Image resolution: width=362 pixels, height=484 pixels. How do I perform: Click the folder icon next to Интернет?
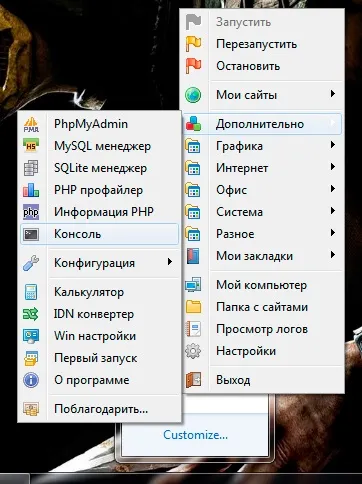(x=193, y=168)
